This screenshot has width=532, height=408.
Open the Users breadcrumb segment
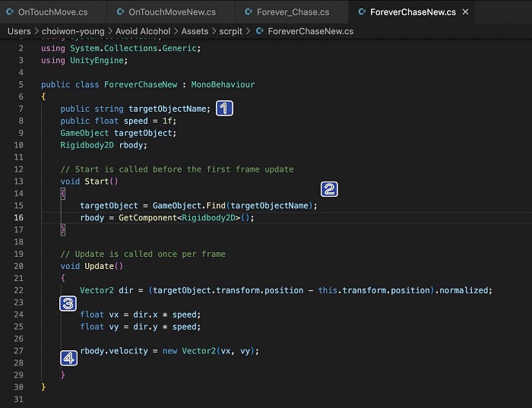pyautogui.click(x=19, y=31)
